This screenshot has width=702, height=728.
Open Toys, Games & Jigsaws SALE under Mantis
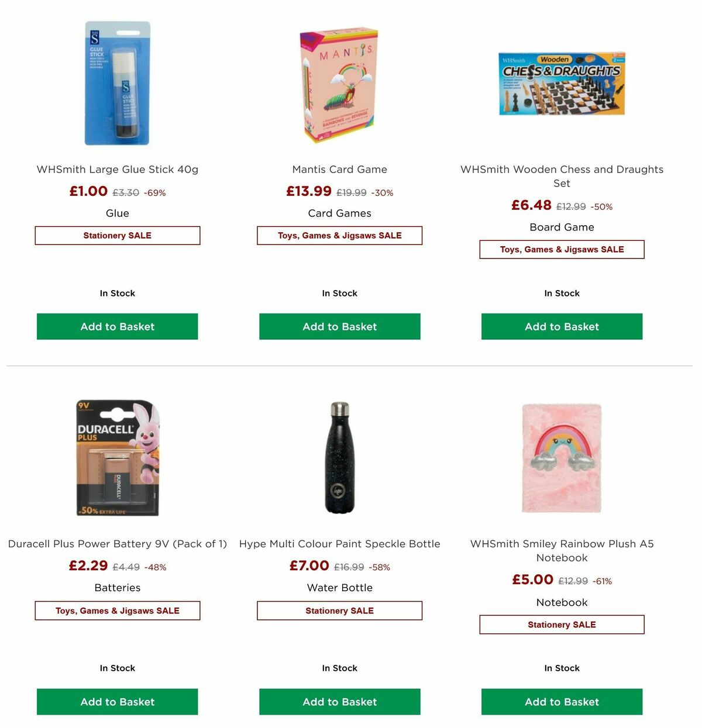pos(339,235)
